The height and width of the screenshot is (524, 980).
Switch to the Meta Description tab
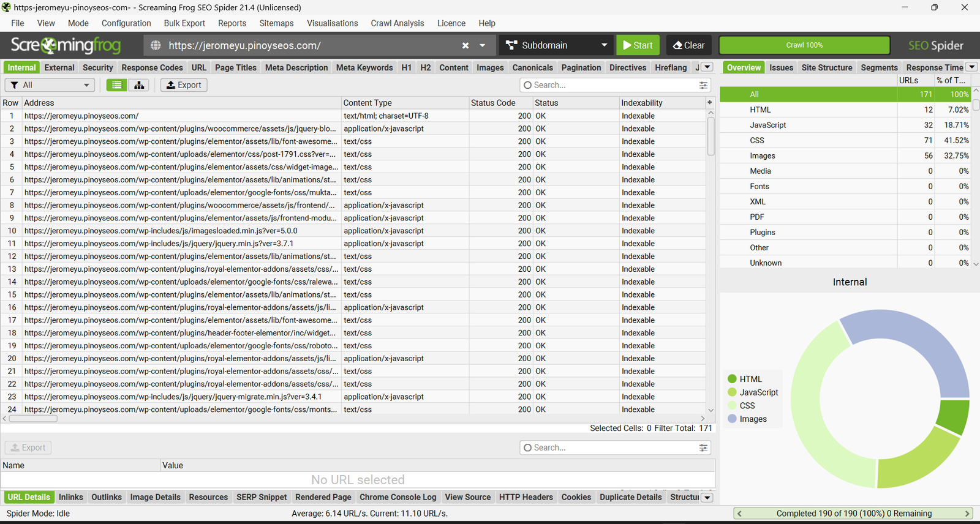296,67
